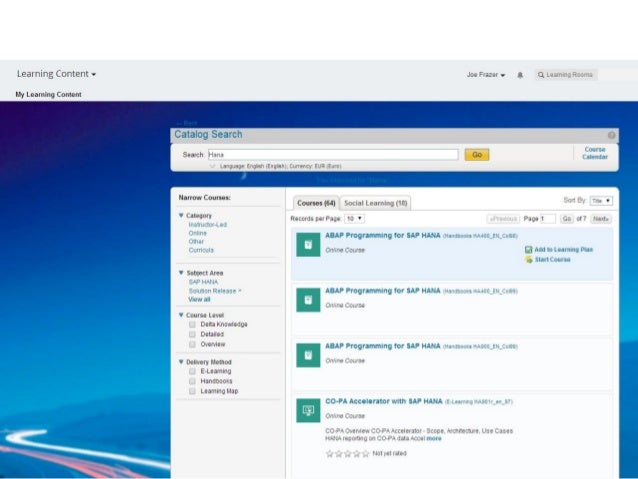Click the Back link above Catalog Search
This screenshot has width=638, height=479.
pyautogui.click(x=187, y=123)
